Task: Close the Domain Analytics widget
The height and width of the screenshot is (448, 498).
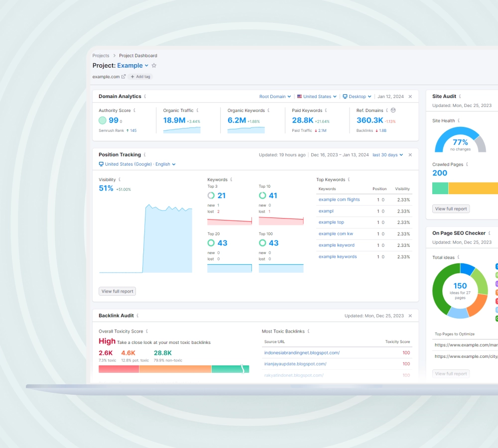Action: pos(410,97)
